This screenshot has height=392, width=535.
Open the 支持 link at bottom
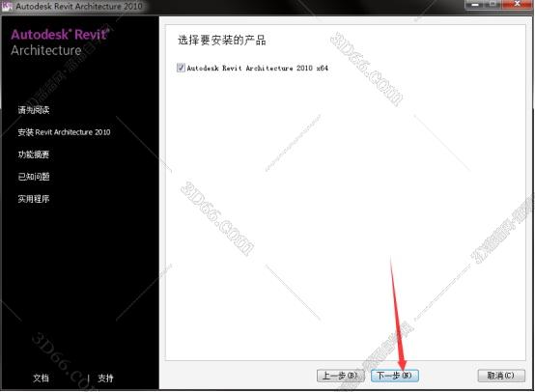(x=105, y=378)
